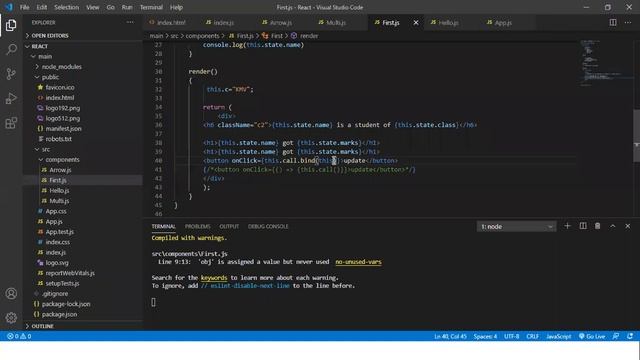
Task: Kill the terminal with trash icon
Action: [598, 226]
